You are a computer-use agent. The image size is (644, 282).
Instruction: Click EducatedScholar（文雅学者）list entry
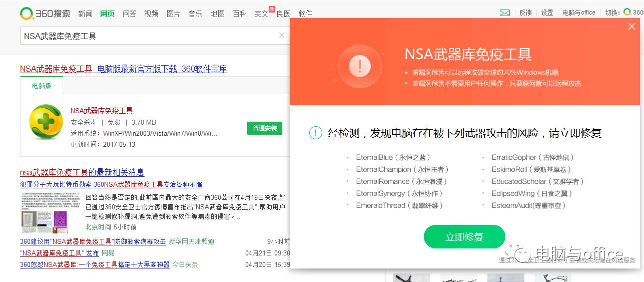point(538,181)
